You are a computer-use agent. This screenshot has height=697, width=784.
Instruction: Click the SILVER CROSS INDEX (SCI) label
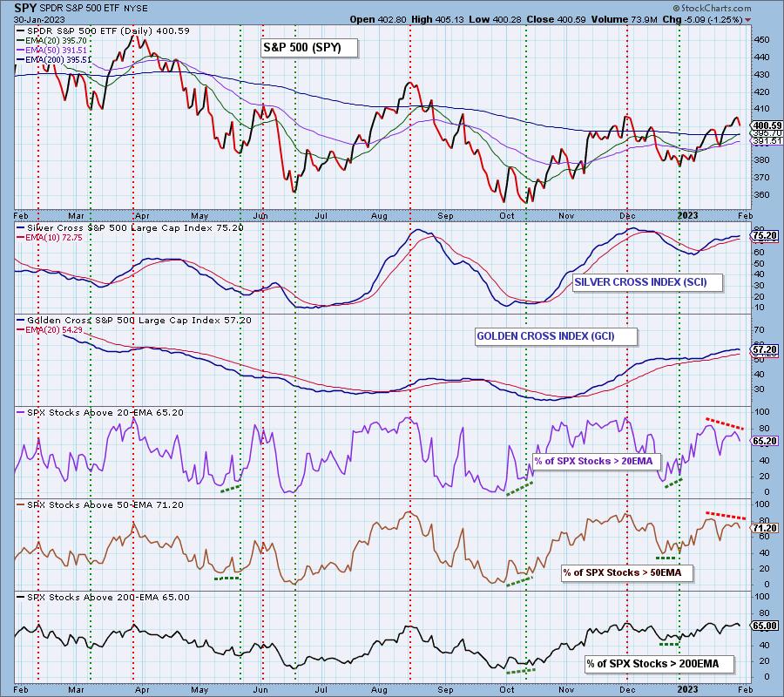(647, 282)
